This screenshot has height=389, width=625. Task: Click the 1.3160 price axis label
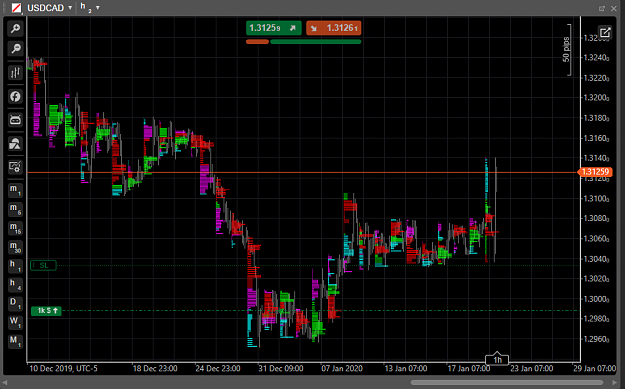(596, 138)
